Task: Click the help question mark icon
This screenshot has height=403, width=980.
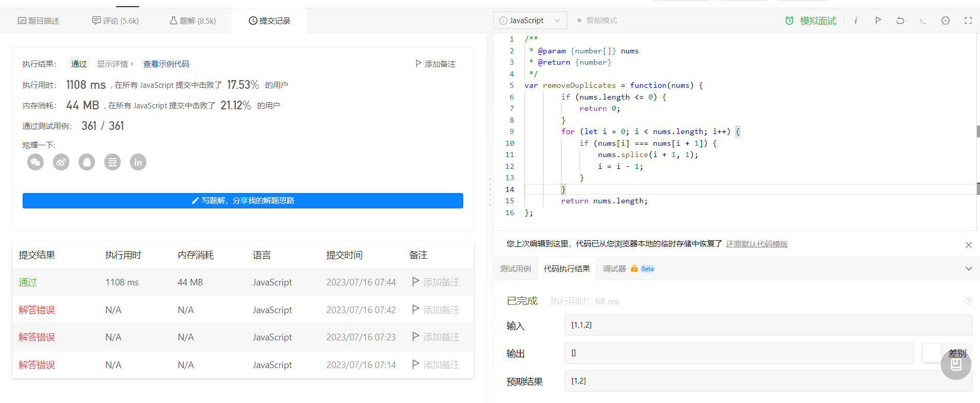Action: (968, 301)
